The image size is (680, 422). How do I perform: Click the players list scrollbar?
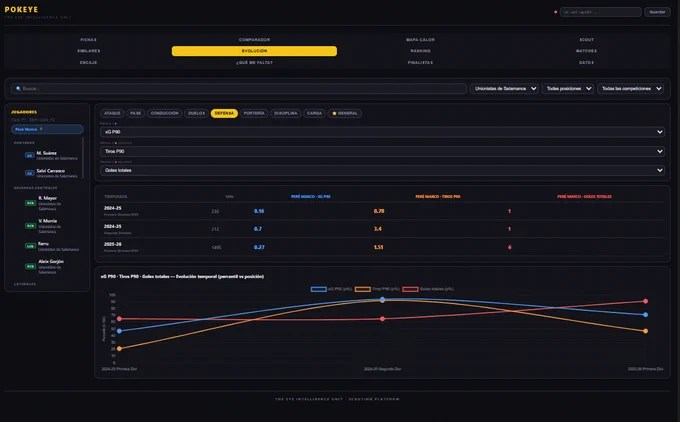point(82,158)
